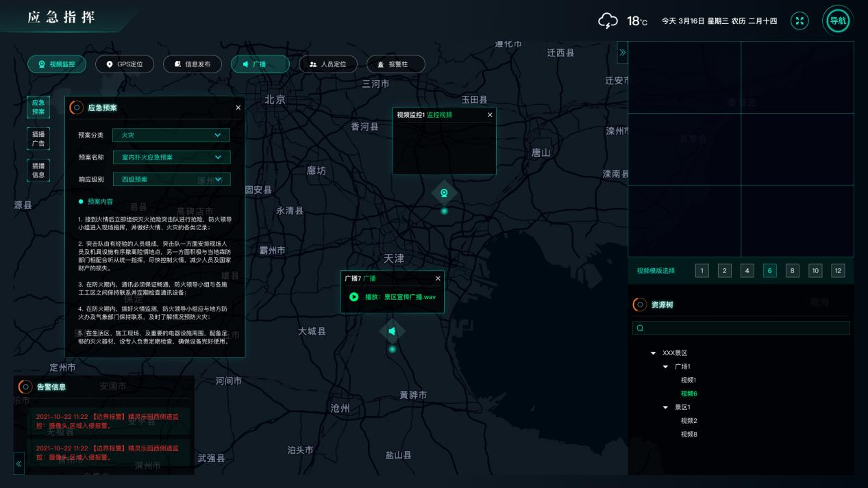Open the 预案名称 dropdown 室内扑火应急预案

171,157
